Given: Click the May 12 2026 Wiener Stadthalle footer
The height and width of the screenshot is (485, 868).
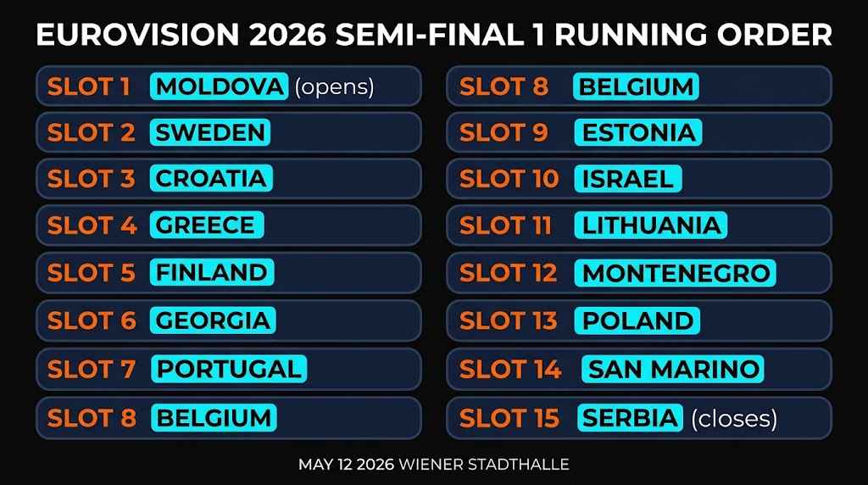Looking at the screenshot, I should pos(433,465).
